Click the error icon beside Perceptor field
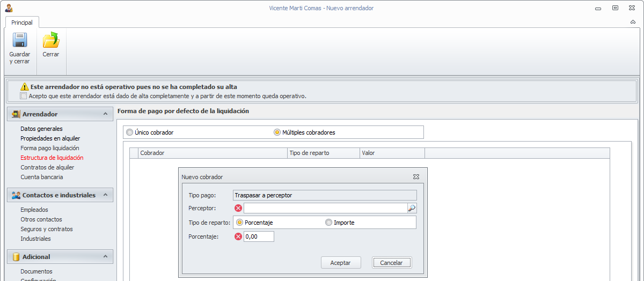The height and width of the screenshot is (281, 644). (238, 209)
